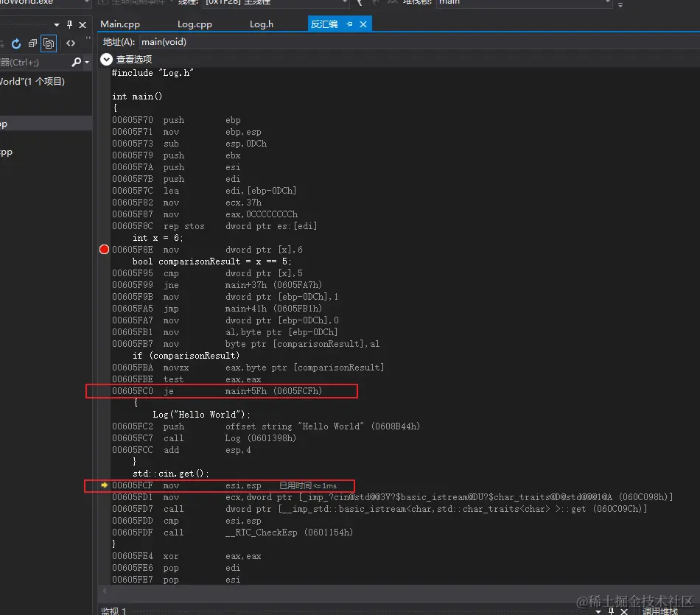Switch to the Log.cpp tab
700x615 pixels.
195,24
